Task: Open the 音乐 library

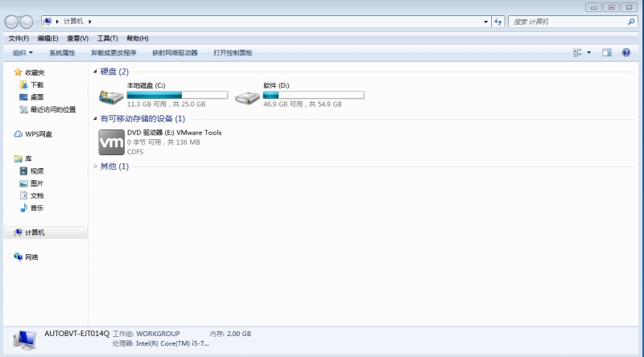Action: (37, 208)
